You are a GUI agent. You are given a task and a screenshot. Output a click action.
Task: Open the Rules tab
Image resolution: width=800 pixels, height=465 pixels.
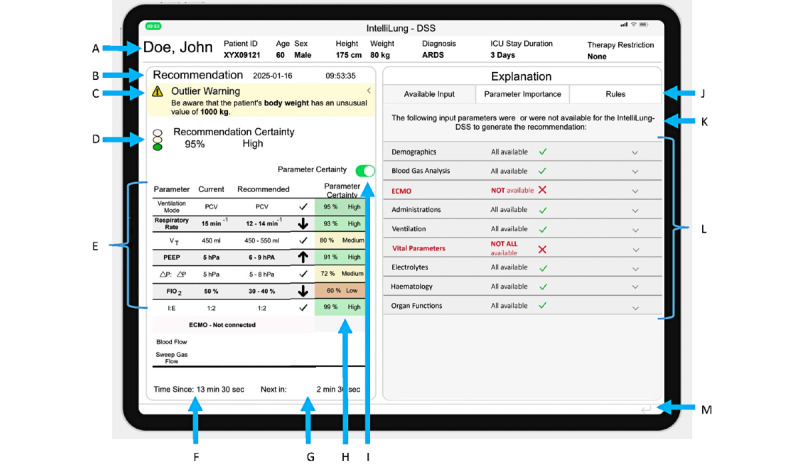(x=615, y=94)
